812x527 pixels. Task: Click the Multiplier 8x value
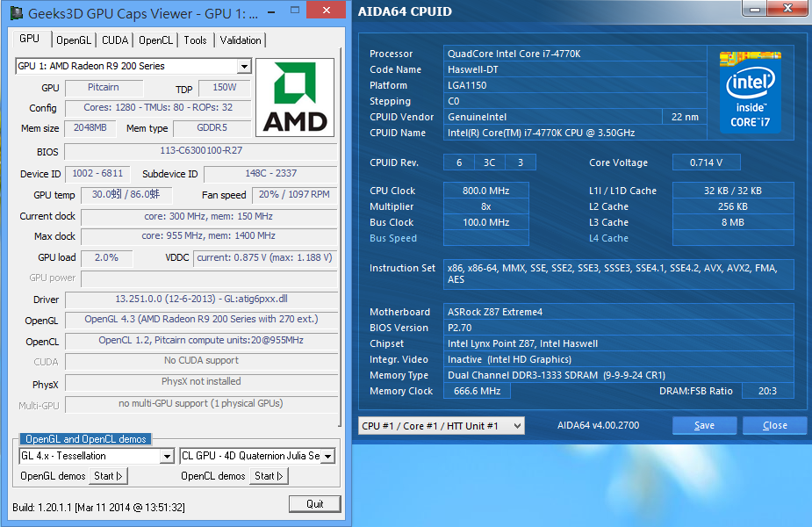pyautogui.click(x=485, y=206)
